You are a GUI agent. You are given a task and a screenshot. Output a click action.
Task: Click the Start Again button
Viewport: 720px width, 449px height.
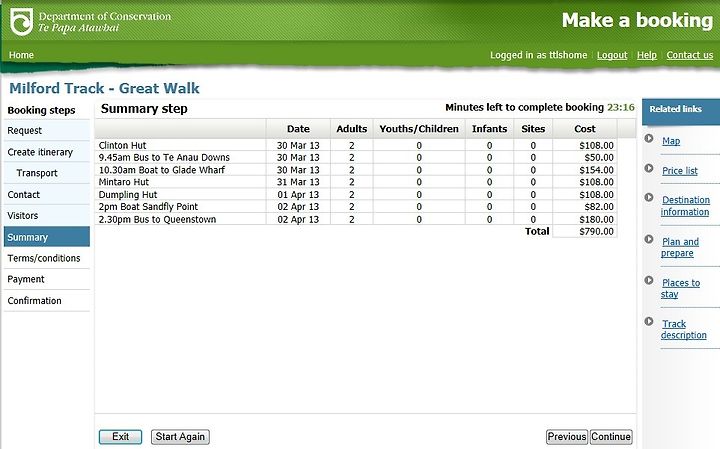180,437
